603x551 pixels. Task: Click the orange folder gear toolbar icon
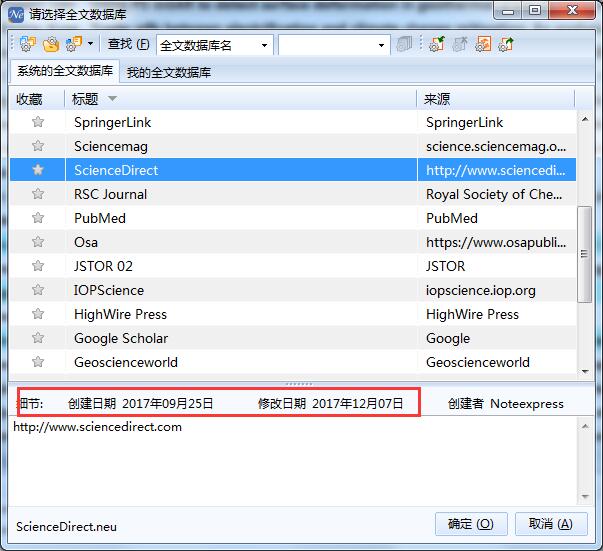point(51,44)
